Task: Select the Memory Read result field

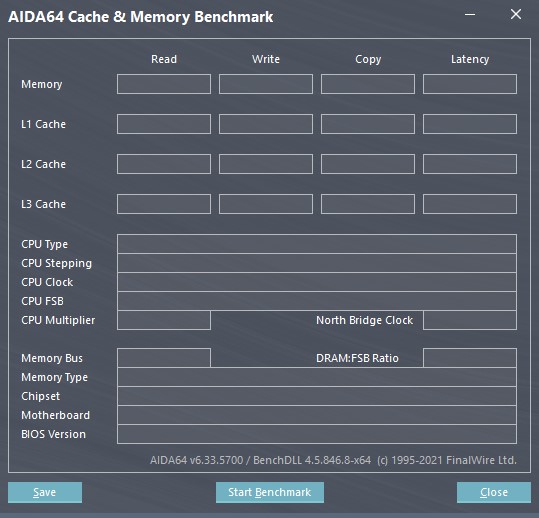Action: 164,84
